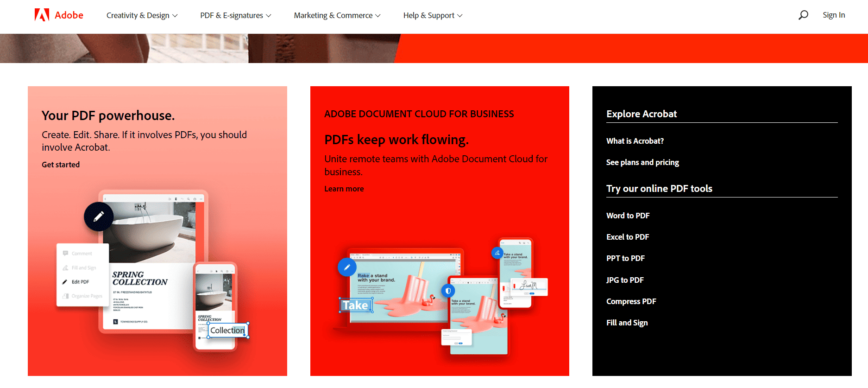This screenshot has height=388, width=868.
Task: Open the What is Acrobat? link
Action: (635, 141)
